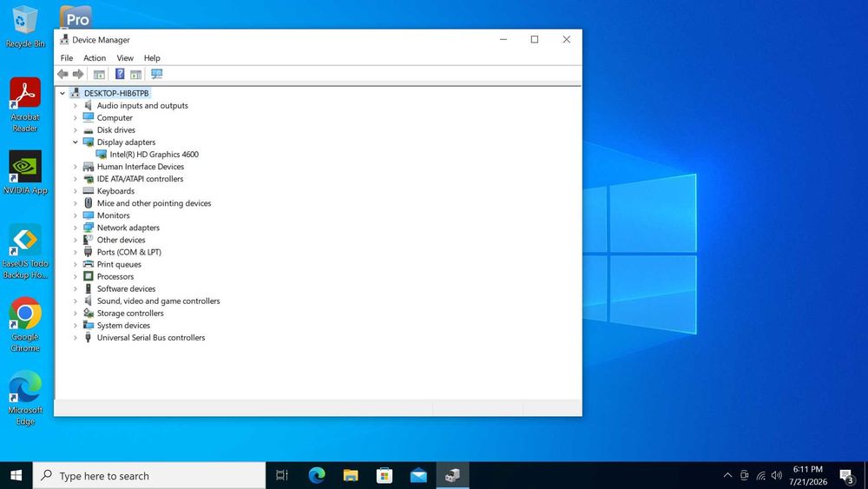Click the Device Manager title bar text

(x=101, y=40)
